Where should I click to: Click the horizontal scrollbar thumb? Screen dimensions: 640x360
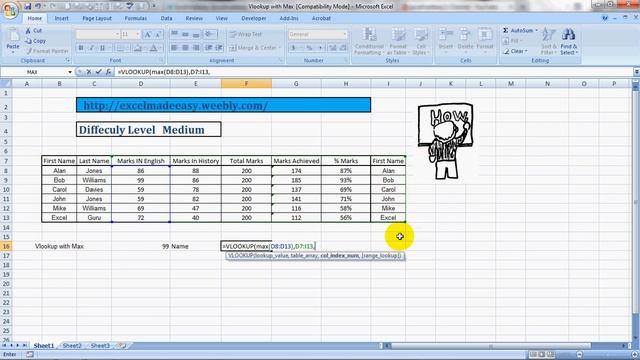(491, 346)
